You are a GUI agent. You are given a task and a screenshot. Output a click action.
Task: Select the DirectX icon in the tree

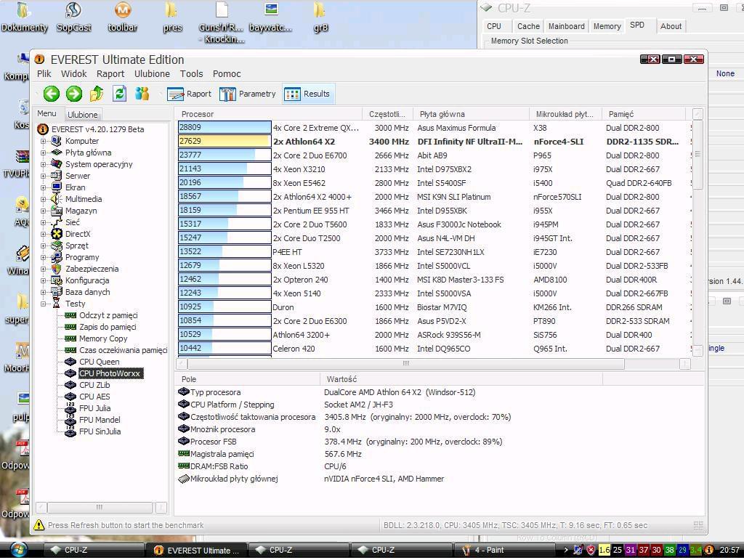pyautogui.click(x=57, y=234)
